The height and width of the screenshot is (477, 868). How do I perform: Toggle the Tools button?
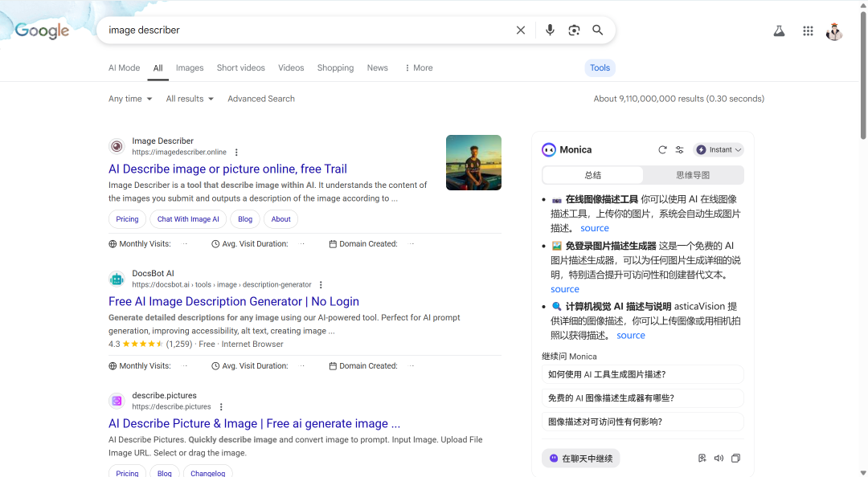pos(600,67)
